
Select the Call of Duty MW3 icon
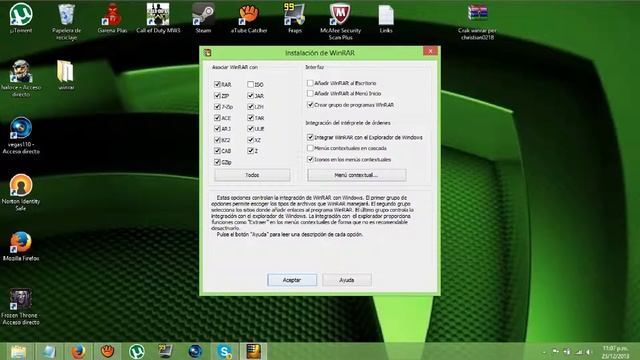[158, 18]
